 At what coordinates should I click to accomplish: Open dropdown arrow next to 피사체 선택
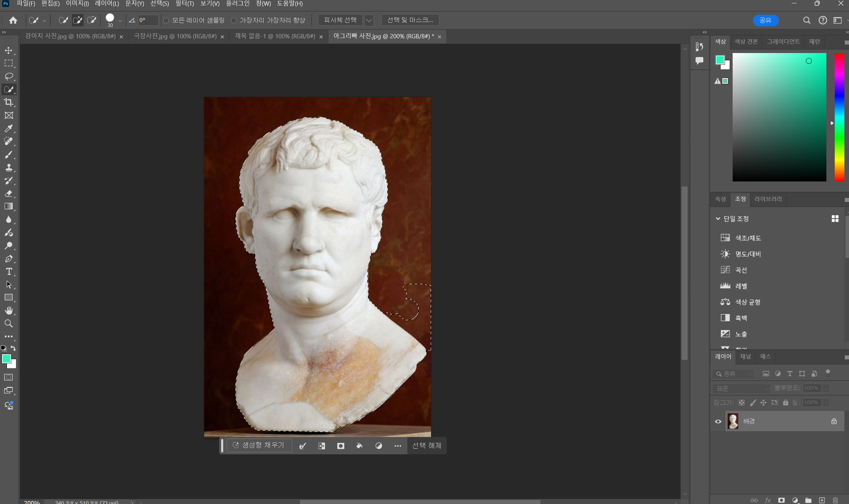point(369,20)
